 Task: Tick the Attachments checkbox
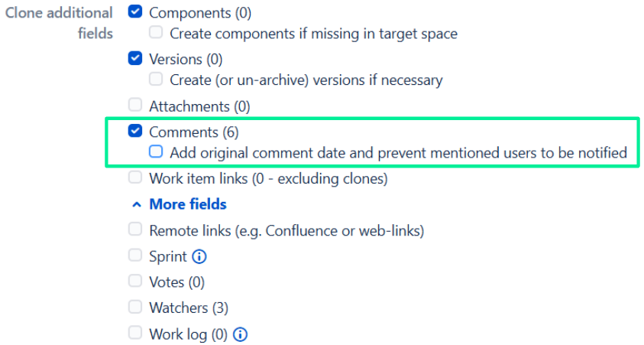pos(135,105)
